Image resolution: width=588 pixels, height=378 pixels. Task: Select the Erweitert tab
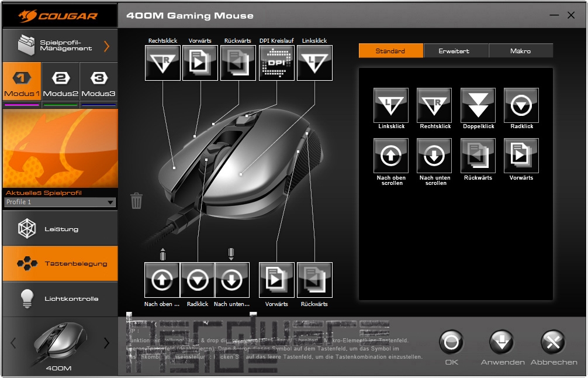coord(456,51)
